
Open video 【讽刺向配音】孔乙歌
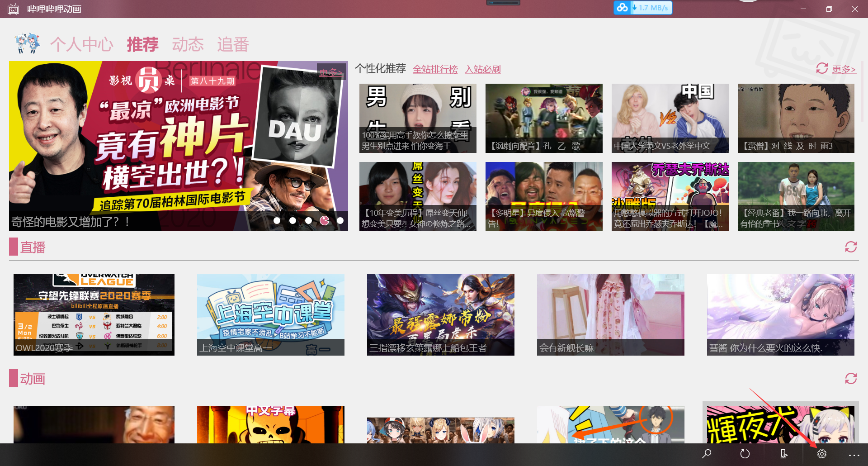[x=544, y=118]
